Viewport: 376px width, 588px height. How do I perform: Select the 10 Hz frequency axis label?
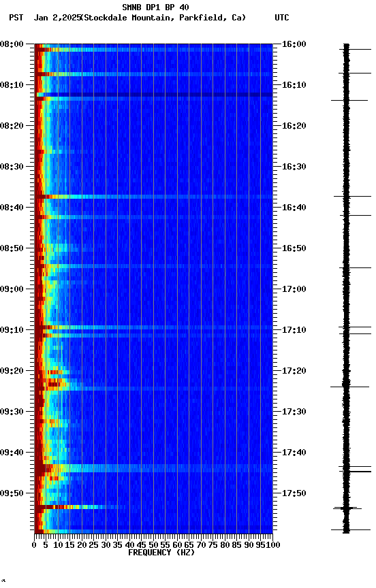[58, 545]
